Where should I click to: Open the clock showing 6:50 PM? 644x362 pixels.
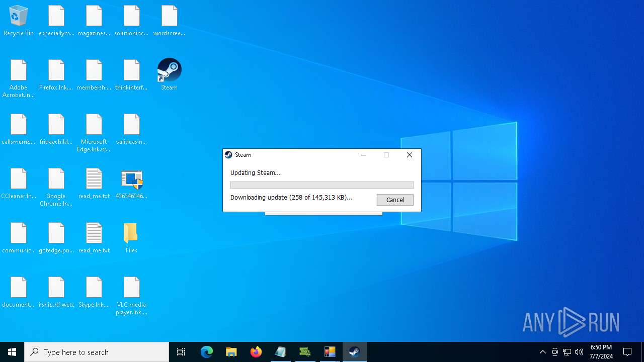pyautogui.click(x=601, y=352)
